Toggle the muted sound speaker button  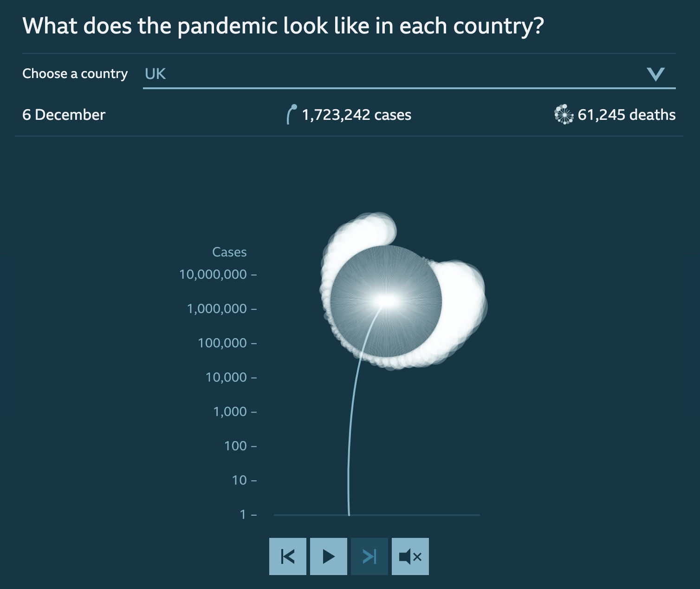pyautogui.click(x=410, y=556)
